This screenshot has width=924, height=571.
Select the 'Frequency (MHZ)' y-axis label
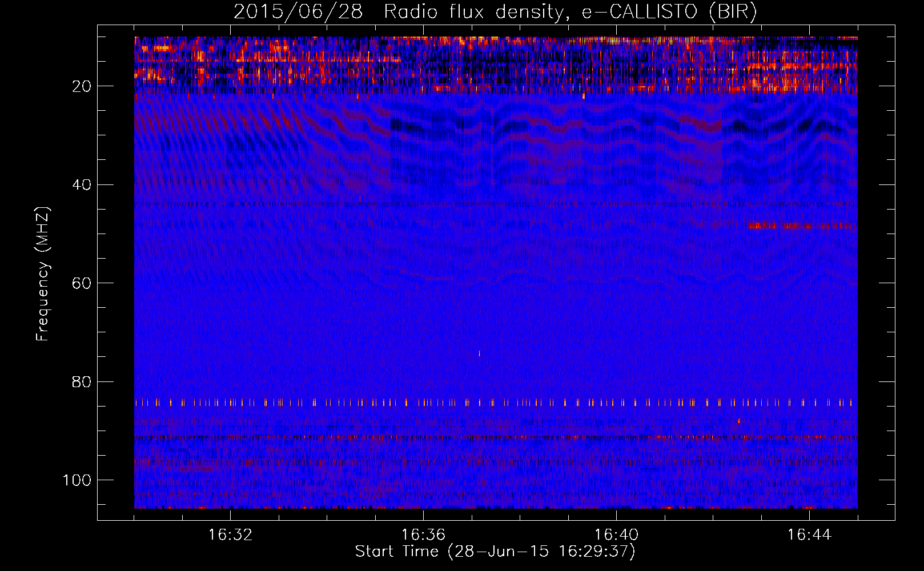[x=43, y=274]
